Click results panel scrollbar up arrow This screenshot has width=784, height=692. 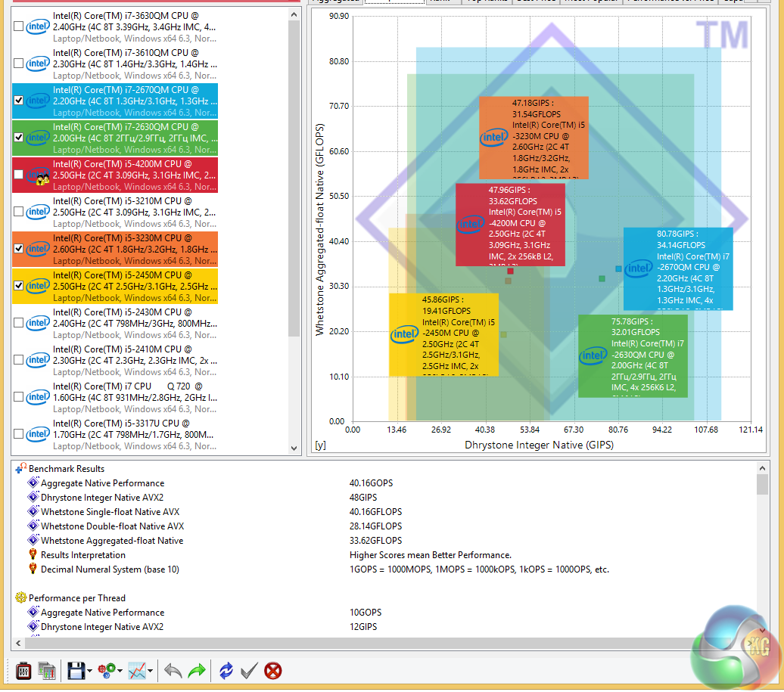coord(762,469)
